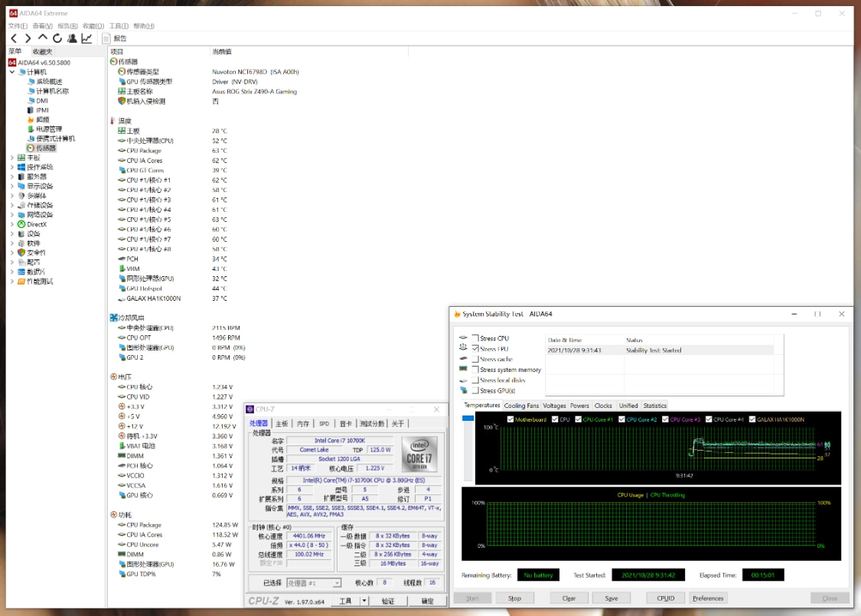Screen dimensions: 861x616
Task: Click the blue graph scale slider
Action: tap(468, 419)
